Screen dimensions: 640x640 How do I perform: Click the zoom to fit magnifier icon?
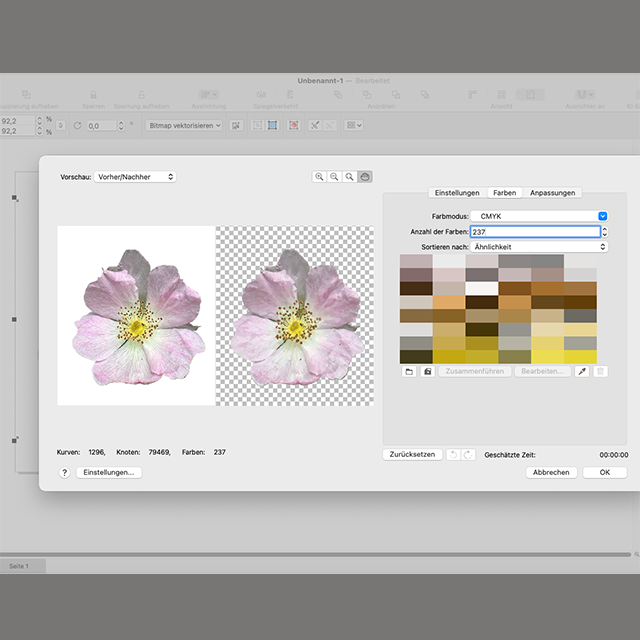[349, 176]
